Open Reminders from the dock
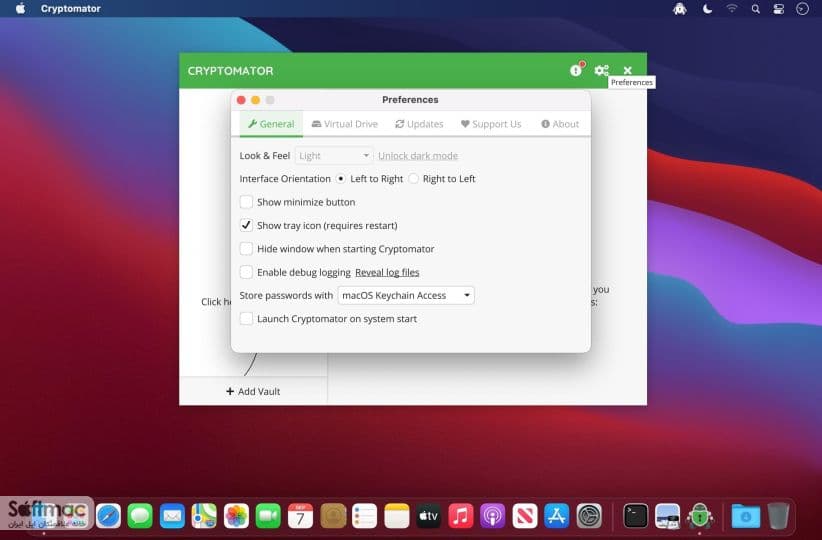Screen dimensions: 822x540 364,516
